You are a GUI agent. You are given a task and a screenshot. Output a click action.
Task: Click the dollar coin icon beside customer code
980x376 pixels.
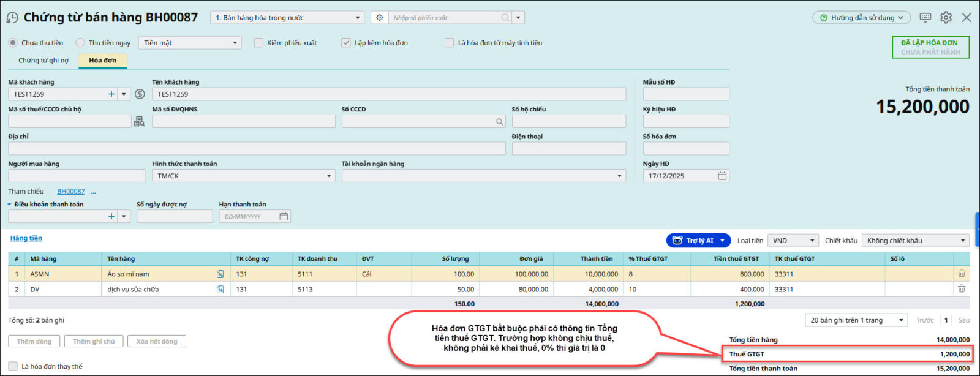tap(140, 94)
